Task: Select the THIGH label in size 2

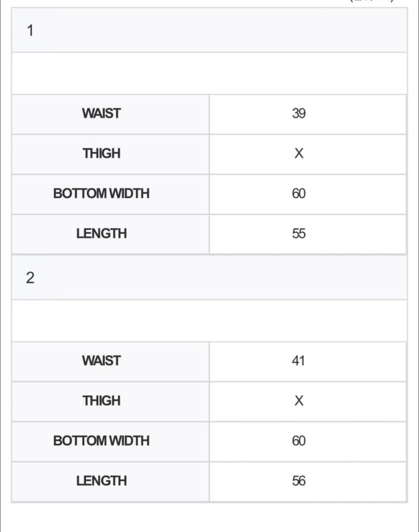Action: click(x=101, y=401)
